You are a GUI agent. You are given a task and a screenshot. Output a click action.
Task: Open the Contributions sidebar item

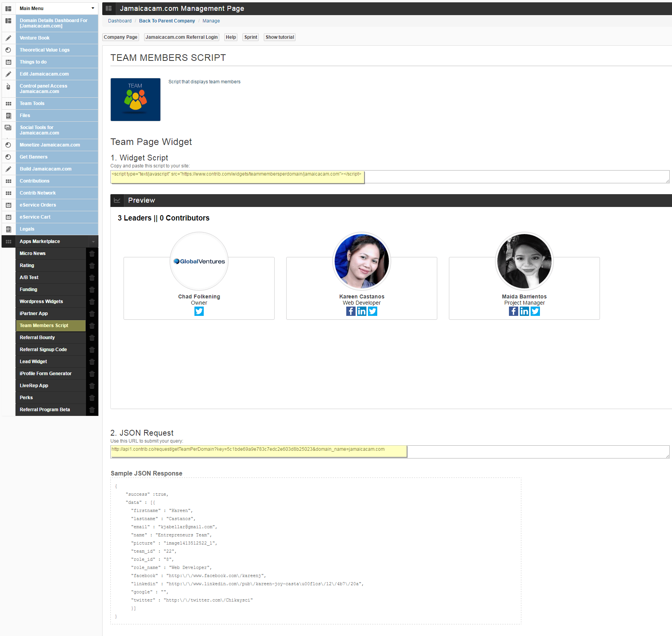click(x=57, y=181)
